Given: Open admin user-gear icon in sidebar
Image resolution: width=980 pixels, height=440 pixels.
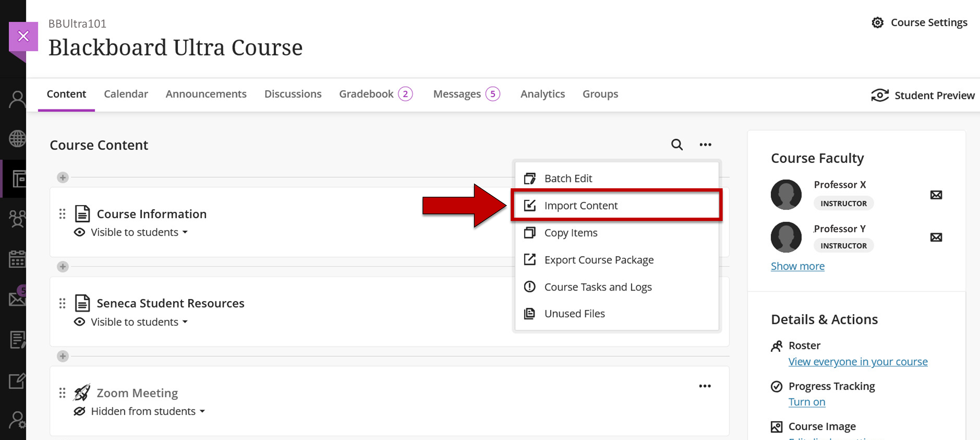Looking at the screenshot, I should click(17, 420).
